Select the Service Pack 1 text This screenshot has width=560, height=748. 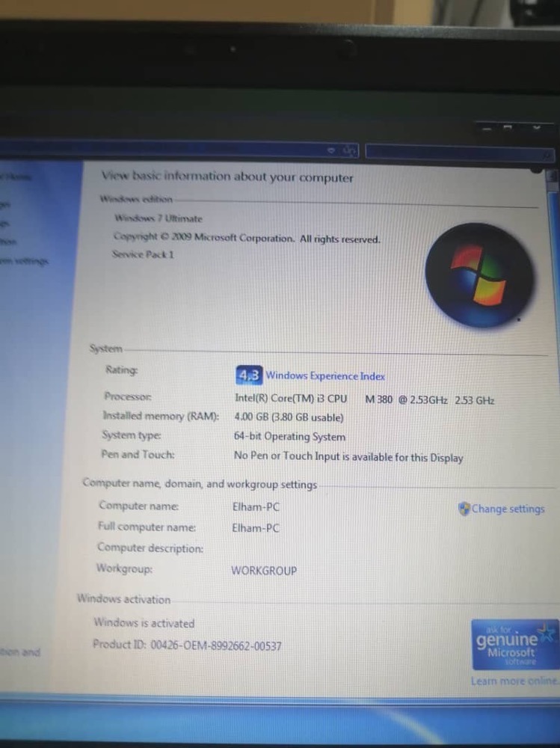[143, 254]
